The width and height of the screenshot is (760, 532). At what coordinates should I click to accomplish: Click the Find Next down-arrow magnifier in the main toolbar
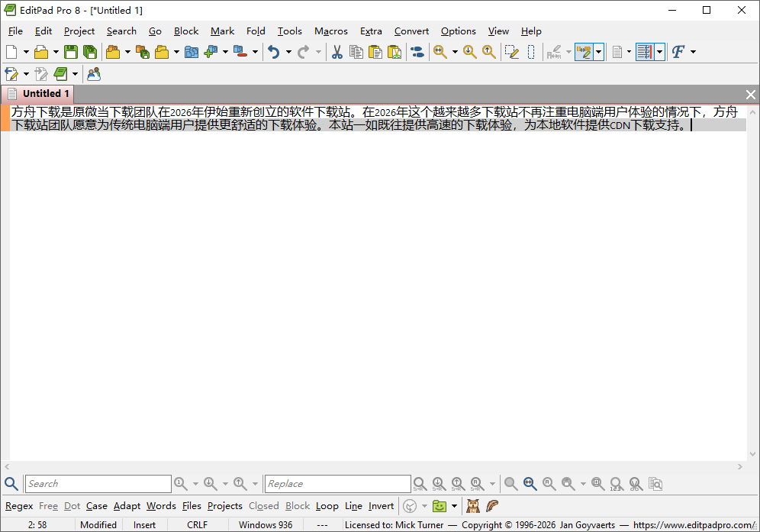470,52
